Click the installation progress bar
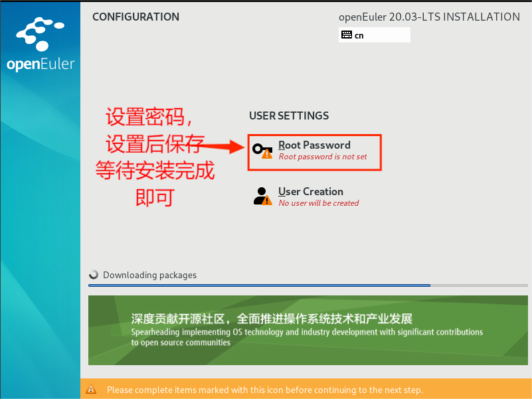This screenshot has height=399, width=532. click(308, 285)
